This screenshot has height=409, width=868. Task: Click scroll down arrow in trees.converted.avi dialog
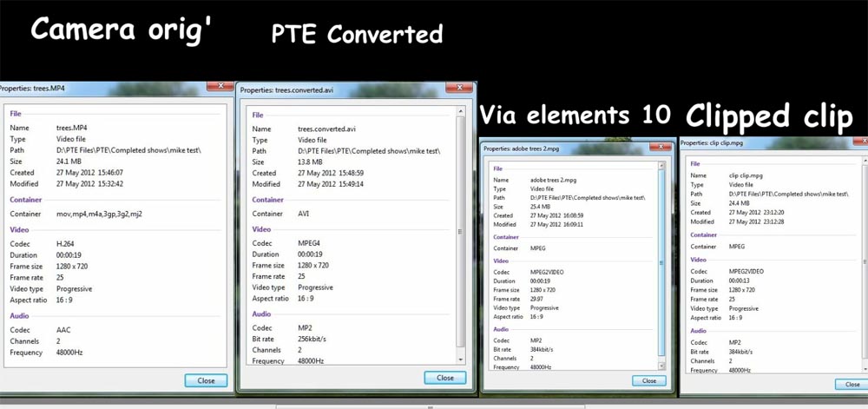(460, 361)
